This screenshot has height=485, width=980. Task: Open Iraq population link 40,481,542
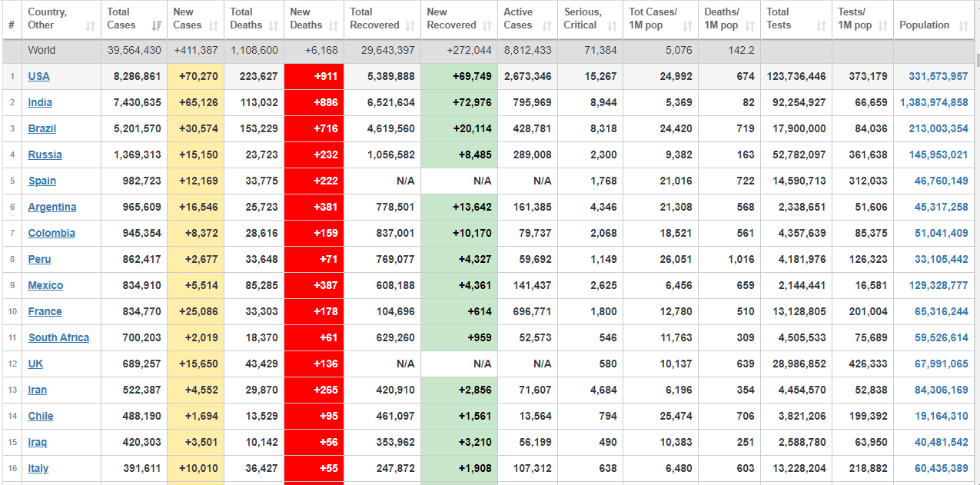point(942,442)
